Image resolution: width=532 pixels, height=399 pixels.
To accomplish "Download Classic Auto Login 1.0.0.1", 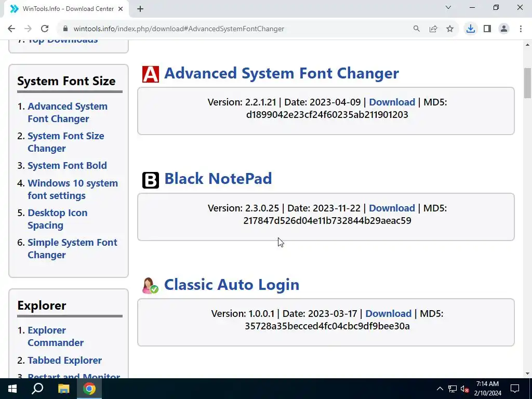I will click(388, 313).
